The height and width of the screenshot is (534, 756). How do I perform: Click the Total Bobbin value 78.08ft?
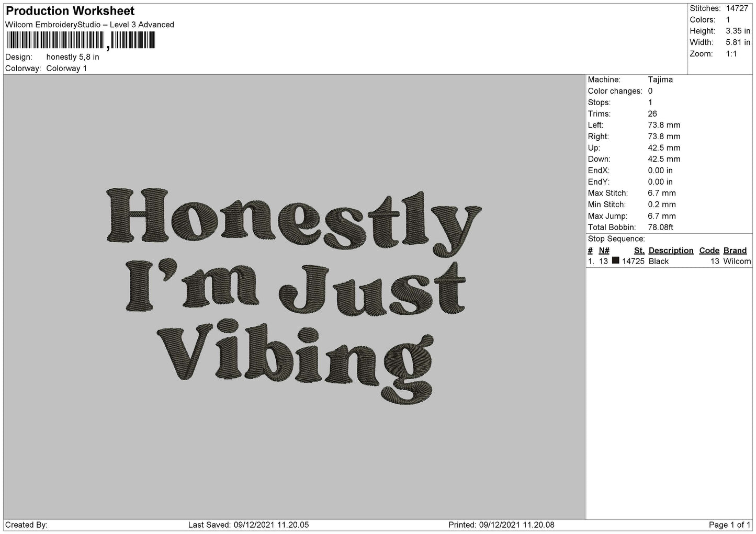tap(661, 228)
